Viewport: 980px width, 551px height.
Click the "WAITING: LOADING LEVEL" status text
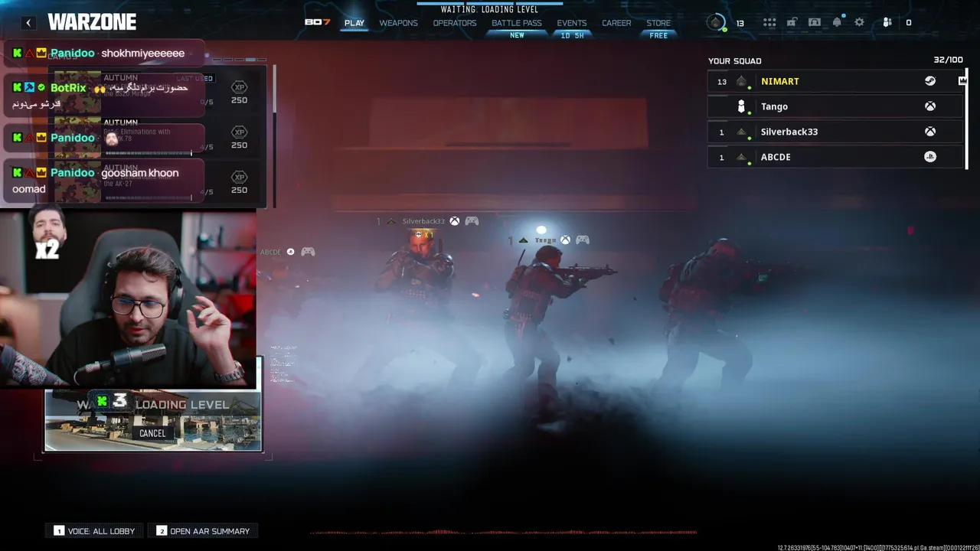tap(490, 10)
